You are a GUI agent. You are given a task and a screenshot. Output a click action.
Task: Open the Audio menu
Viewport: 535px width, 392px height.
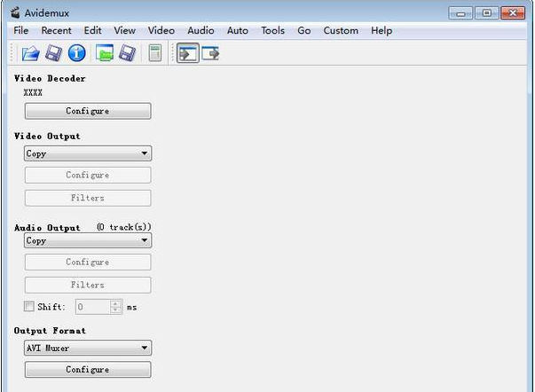tap(201, 31)
